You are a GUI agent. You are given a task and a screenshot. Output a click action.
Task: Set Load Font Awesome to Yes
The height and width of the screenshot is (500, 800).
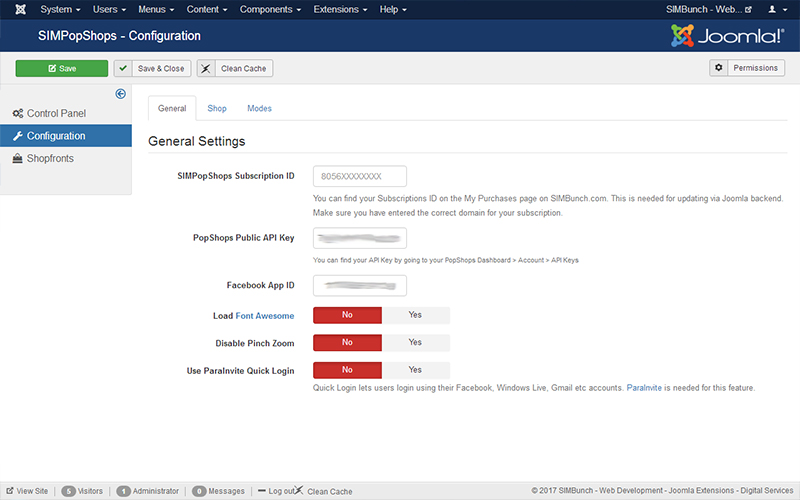pos(415,315)
